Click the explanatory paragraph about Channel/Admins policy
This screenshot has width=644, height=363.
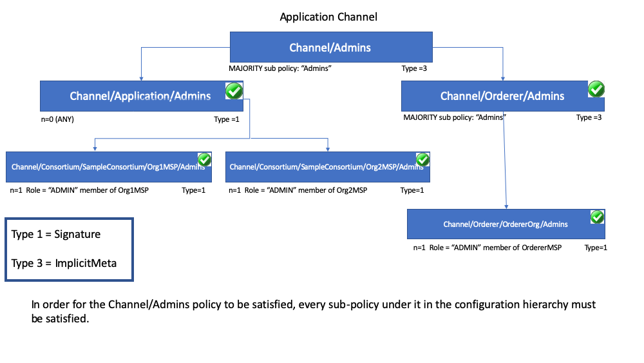click(x=314, y=311)
